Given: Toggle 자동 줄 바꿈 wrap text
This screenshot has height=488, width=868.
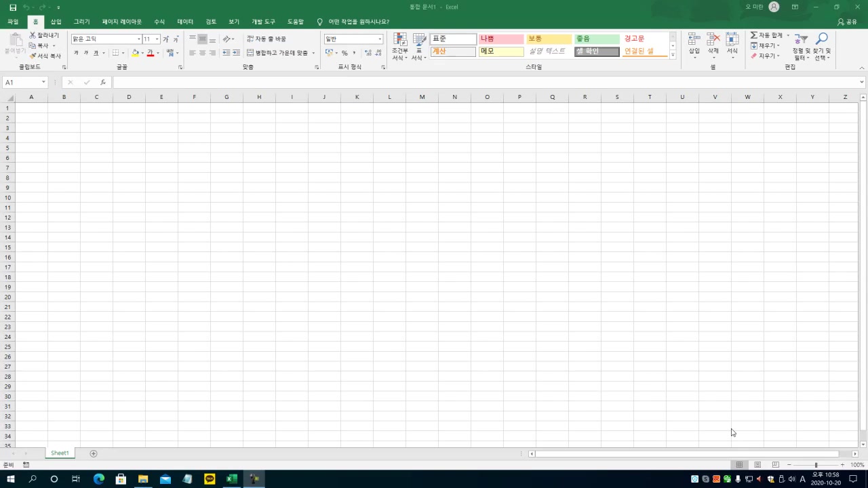Looking at the screenshot, I should coord(267,39).
